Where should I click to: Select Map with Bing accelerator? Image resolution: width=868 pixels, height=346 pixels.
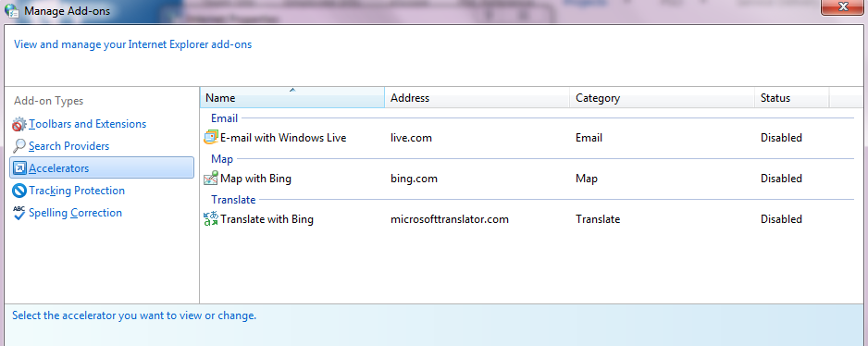255,179
